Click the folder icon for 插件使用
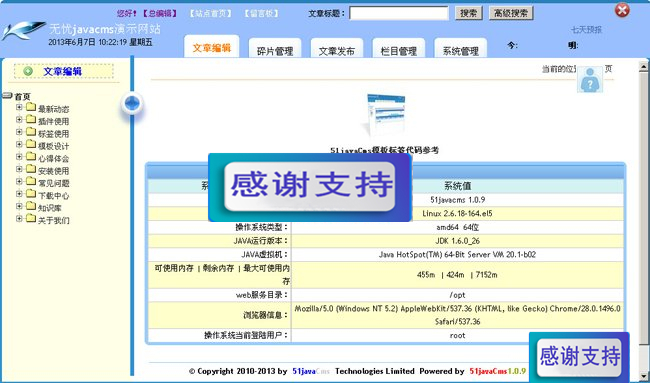The height and width of the screenshot is (383, 650). pos(31,120)
